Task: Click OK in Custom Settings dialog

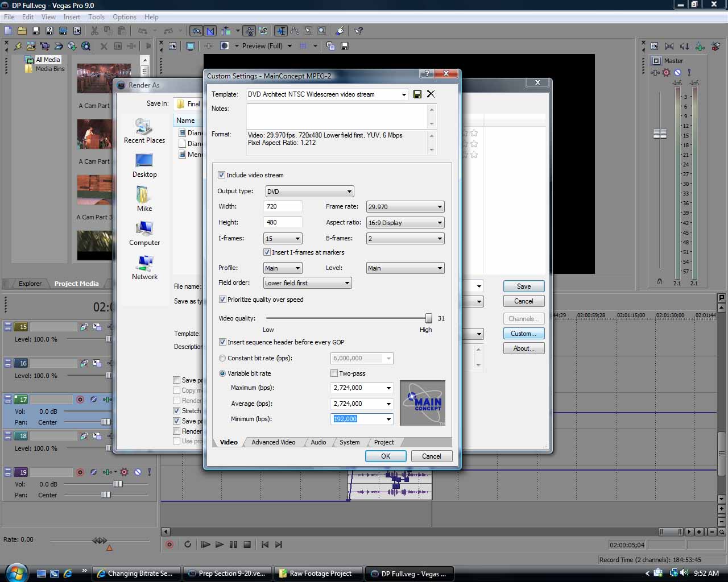Action: [385, 456]
